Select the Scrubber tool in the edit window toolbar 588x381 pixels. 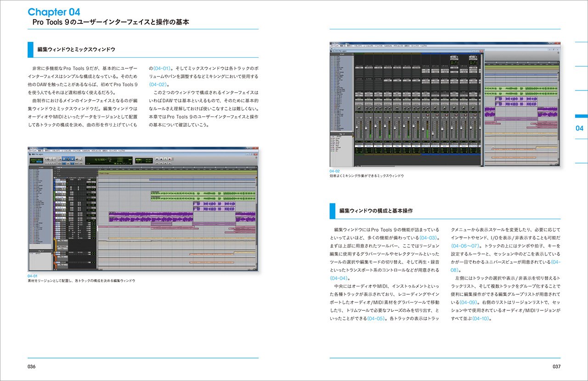click(77, 159)
